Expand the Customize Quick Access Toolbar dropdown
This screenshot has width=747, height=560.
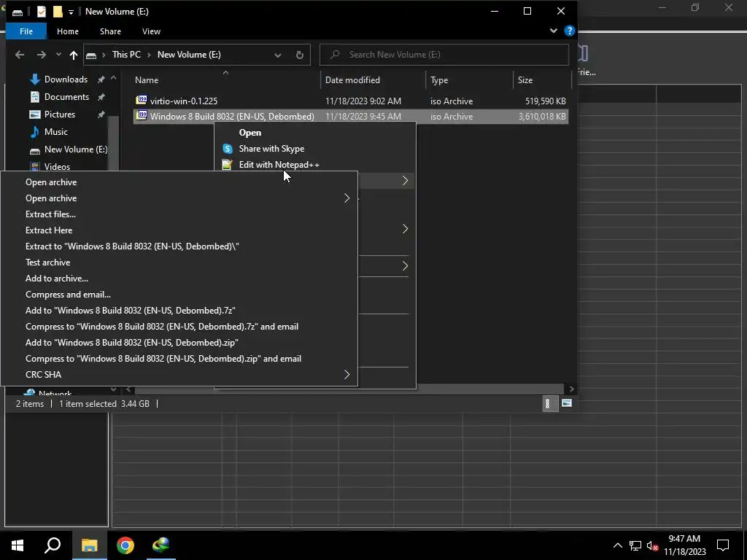[x=71, y=12]
